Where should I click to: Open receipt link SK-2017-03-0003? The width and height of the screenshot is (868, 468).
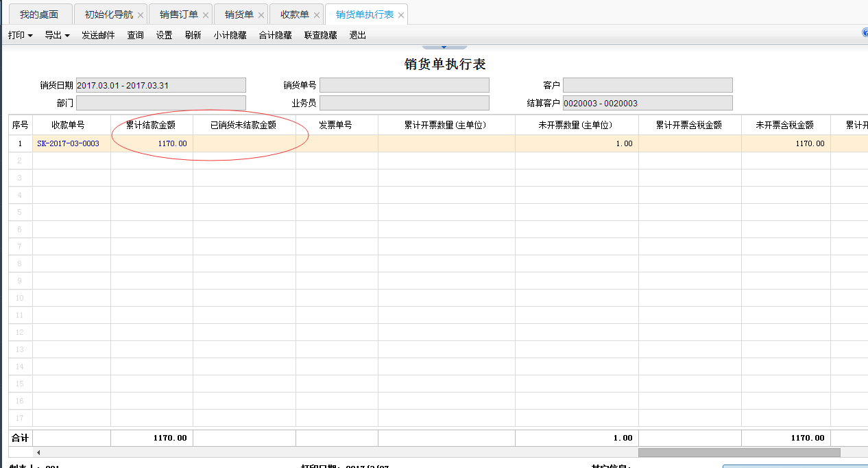click(68, 143)
